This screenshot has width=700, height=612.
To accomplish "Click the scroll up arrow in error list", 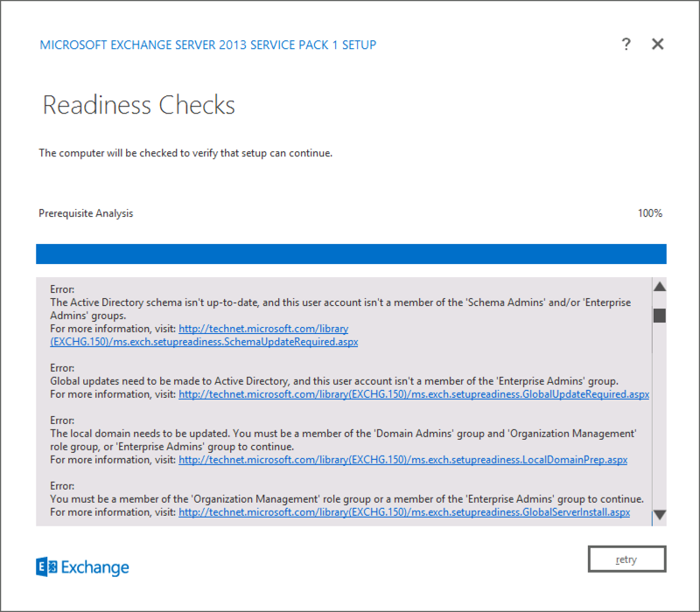I will tap(660, 287).
